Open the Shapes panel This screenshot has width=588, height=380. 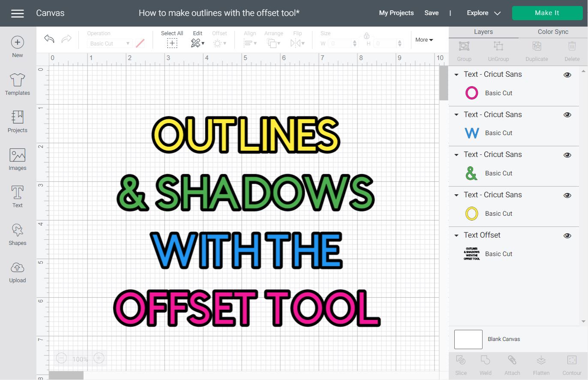coord(17,234)
